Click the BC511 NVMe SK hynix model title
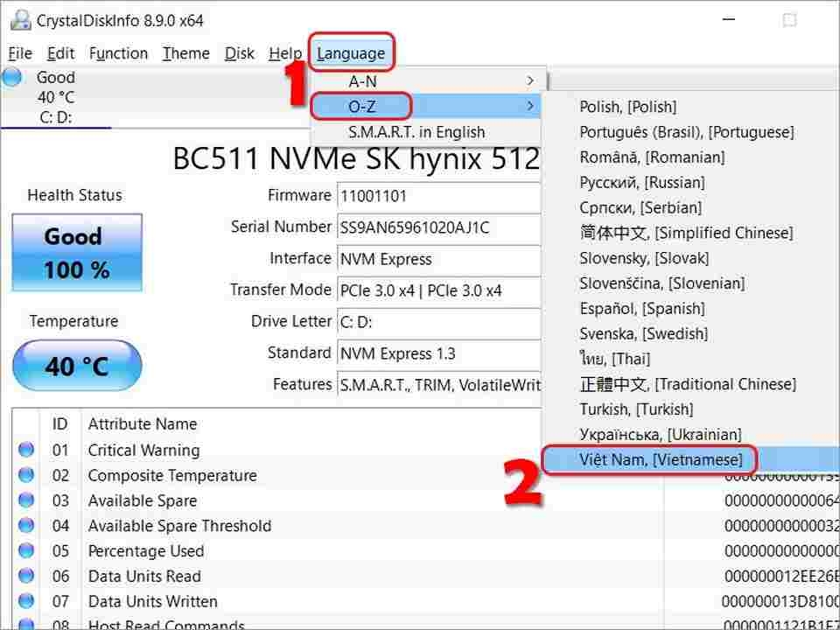 coord(356,158)
